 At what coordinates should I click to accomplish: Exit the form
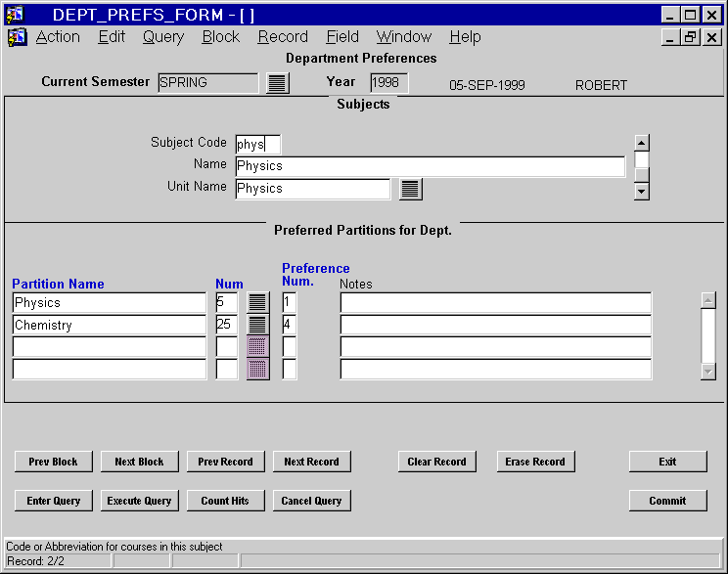[667, 462]
